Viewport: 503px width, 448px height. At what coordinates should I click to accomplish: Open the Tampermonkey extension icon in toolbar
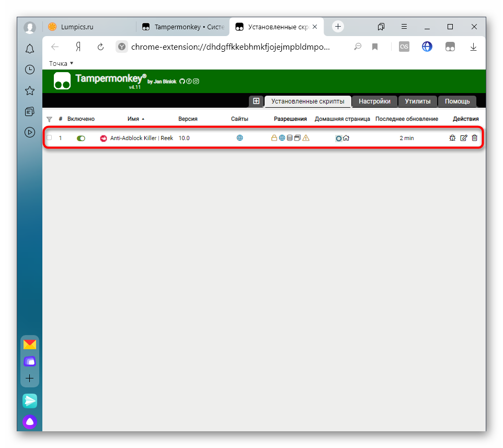[450, 47]
